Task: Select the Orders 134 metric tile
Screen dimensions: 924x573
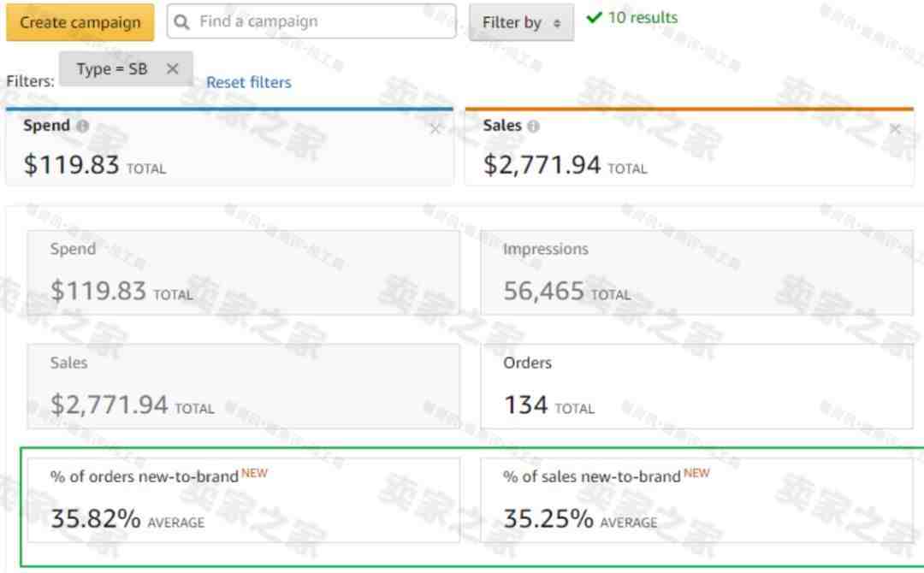Action: 696,387
